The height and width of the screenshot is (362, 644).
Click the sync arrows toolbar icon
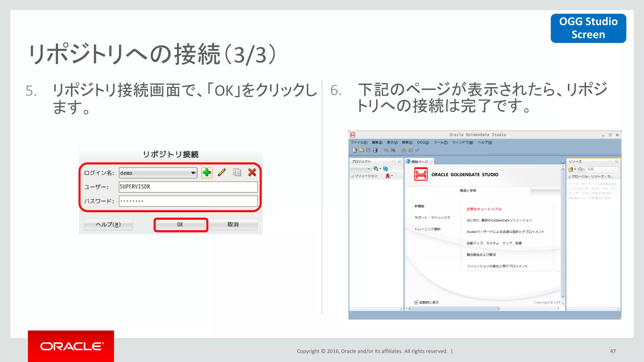click(x=410, y=150)
